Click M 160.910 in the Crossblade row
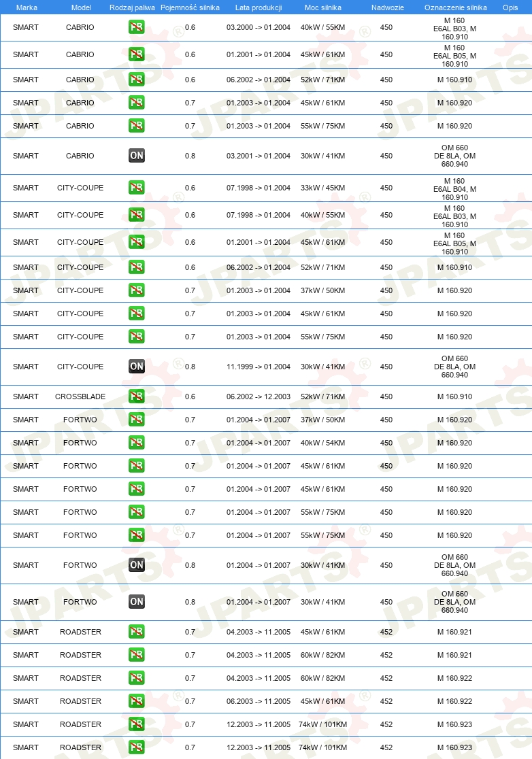Viewport: 532px width, 759px height. point(454,397)
